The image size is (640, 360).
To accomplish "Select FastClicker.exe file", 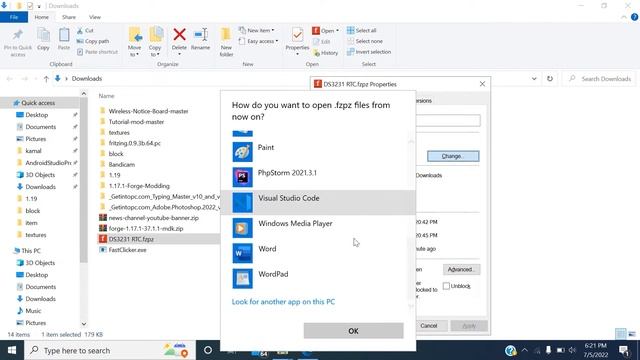I will click(x=127, y=250).
